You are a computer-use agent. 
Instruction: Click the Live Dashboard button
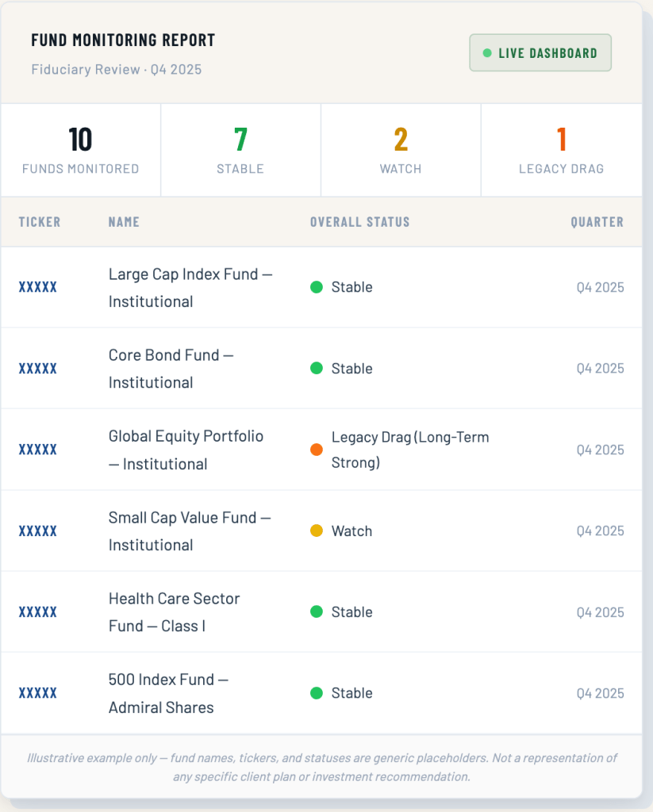(x=540, y=53)
